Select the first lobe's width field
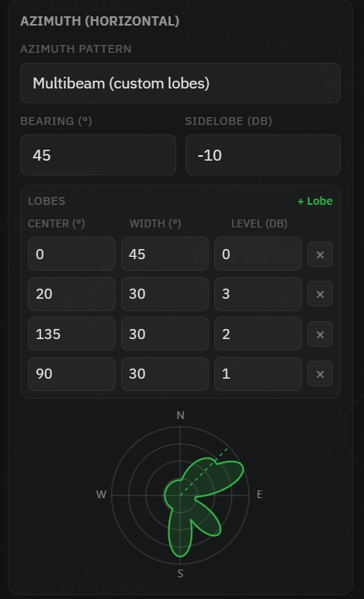364x599 pixels. tap(165, 254)
